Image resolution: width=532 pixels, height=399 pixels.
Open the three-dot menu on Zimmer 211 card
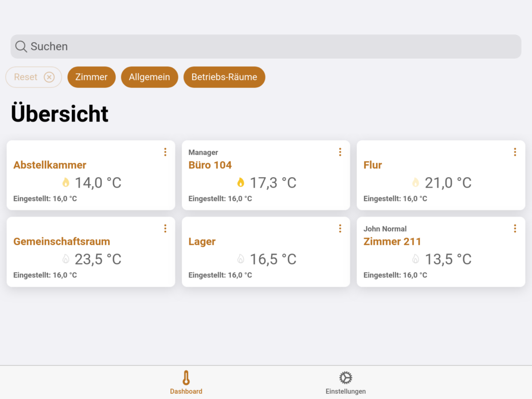click(x=515, y=228)
